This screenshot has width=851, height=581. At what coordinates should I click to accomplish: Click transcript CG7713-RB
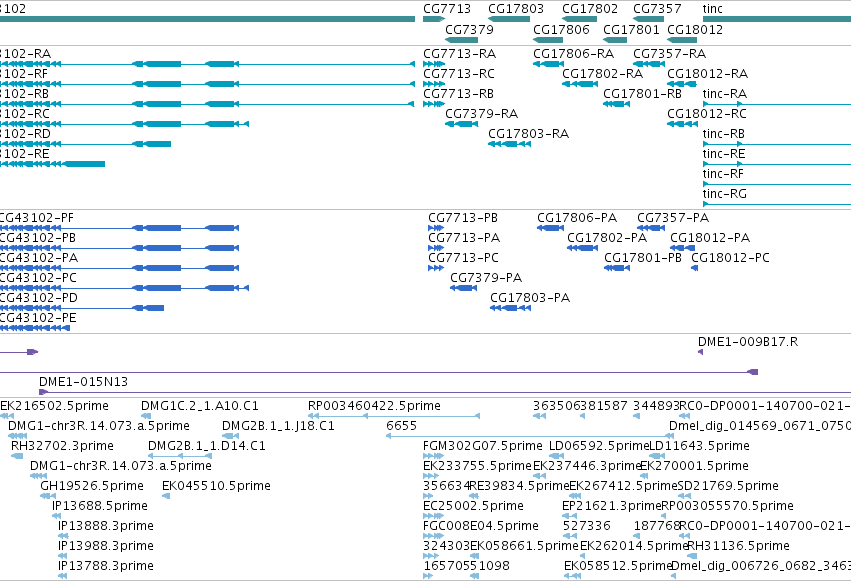click(459, 94)
